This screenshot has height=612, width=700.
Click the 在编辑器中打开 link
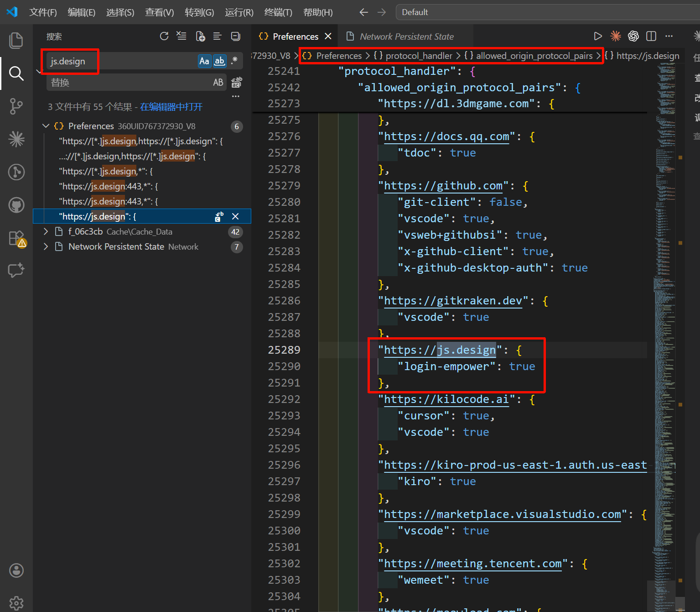click(x=171, y=107)
